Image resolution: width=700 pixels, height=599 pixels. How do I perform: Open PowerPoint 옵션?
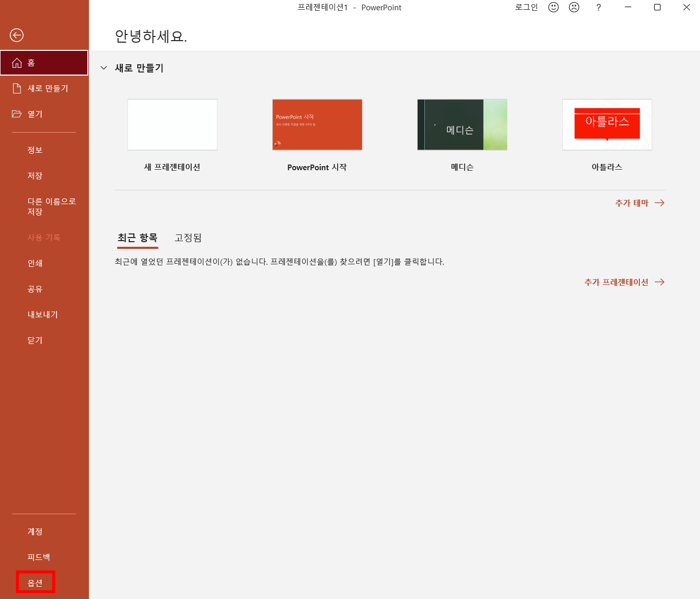point(35,583)
